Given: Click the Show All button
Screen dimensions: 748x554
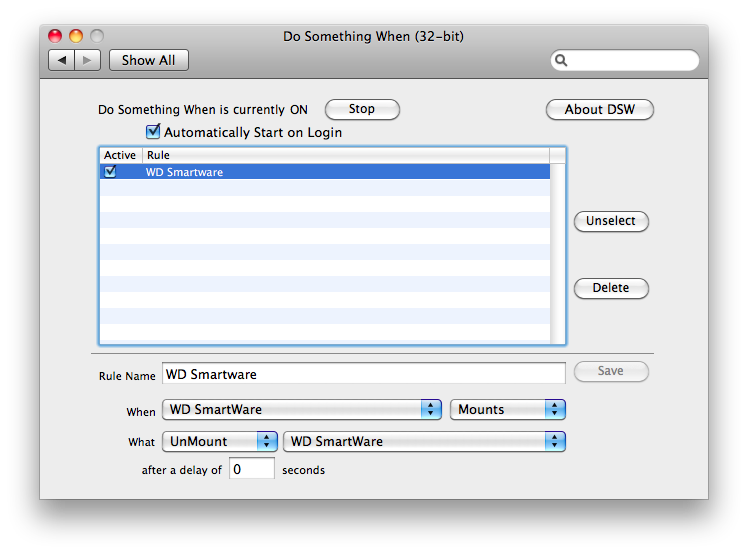Looking at the screenshot, I should tap(149, 60).
